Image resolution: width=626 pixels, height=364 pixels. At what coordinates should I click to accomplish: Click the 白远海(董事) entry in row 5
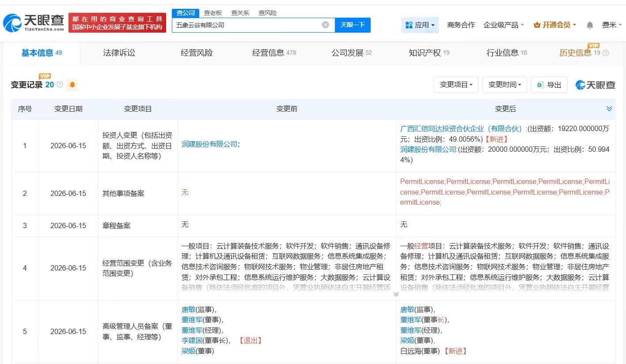pos(420,351)
